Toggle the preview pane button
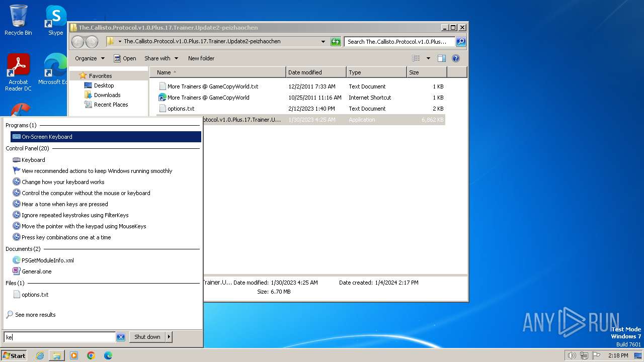Viewport: 644px width, 362px height. 441,58
